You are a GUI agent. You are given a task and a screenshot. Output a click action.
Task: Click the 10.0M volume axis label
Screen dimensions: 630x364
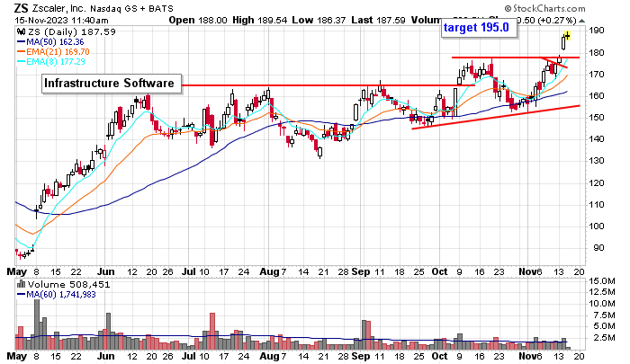pos(602,304)
